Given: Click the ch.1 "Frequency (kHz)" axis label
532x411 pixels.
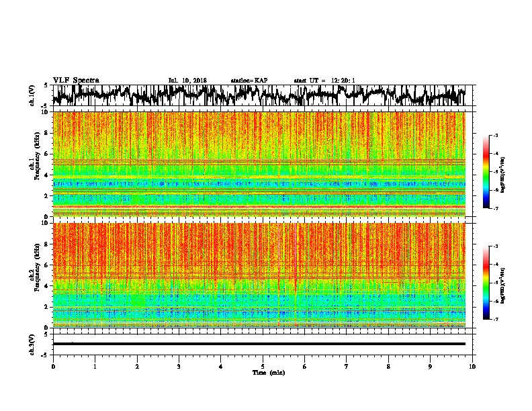Looking at the screenshot, I should point(37,156).
